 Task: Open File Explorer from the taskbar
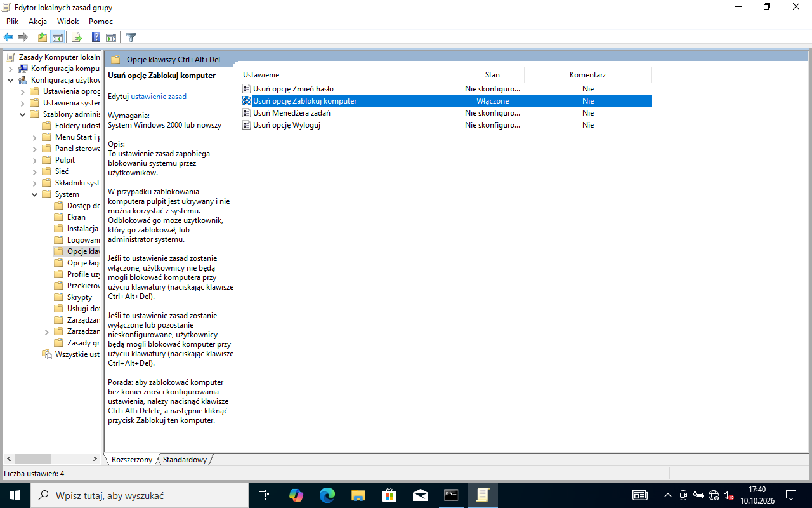(358, 495)
